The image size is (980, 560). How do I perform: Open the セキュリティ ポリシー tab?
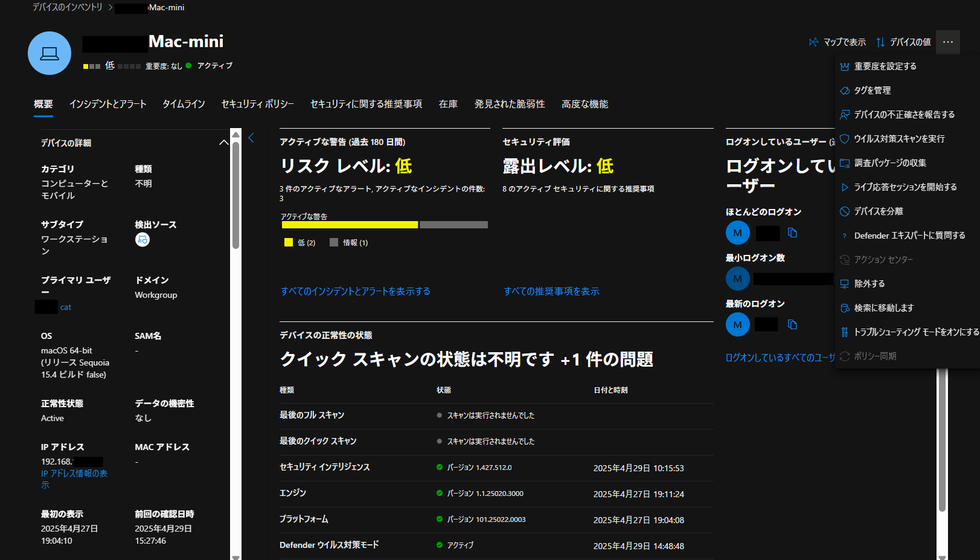click(258, 105)
